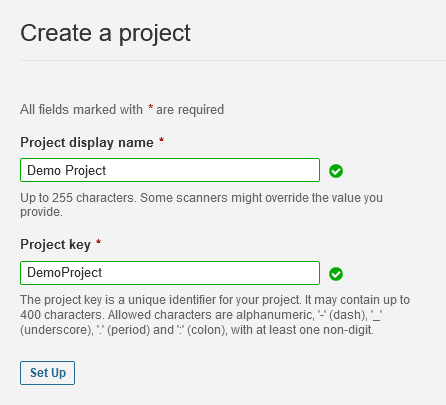The image size is (446, 405).
Task: Click the Set Up button
Action: point(47,373)
